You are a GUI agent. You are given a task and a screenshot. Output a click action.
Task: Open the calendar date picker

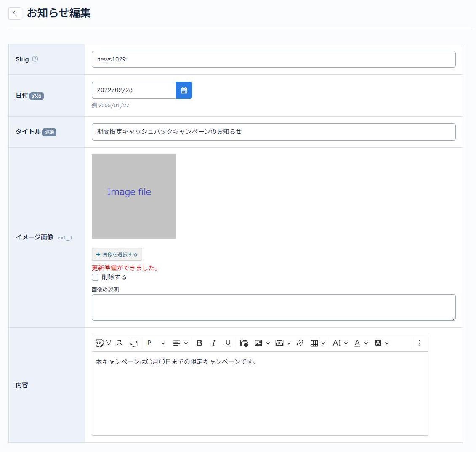(184, 90)
